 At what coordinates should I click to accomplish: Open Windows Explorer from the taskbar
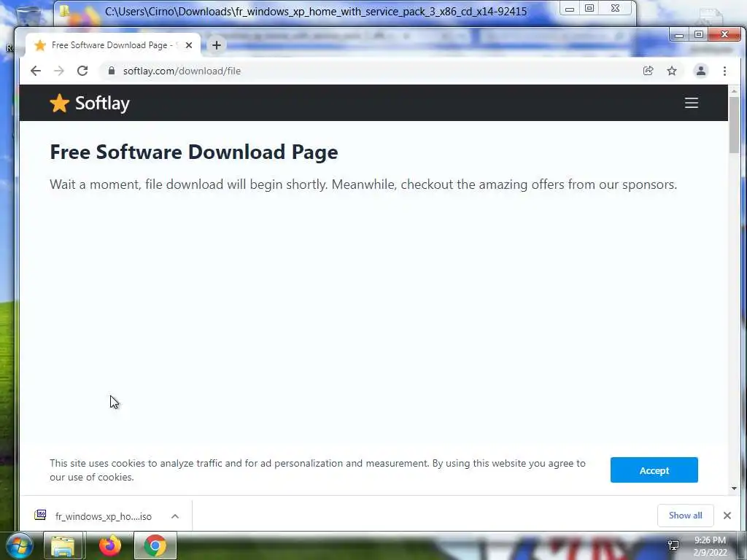(x=63, y=546)
